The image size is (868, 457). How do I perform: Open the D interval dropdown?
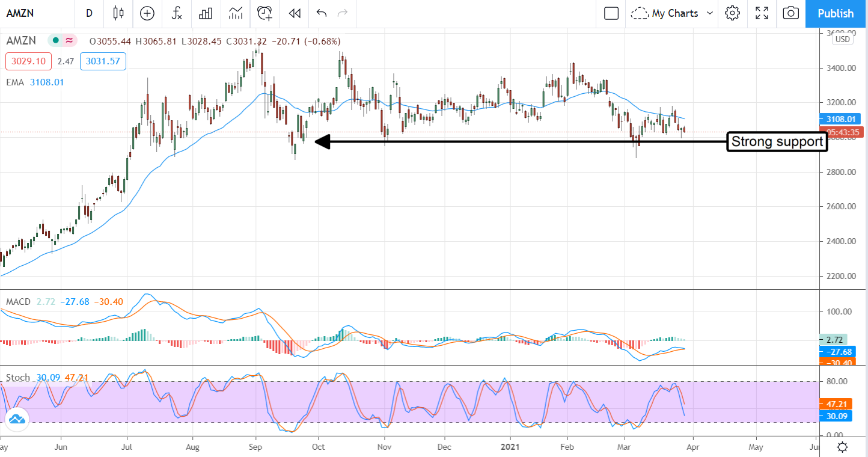coord(89,13)
